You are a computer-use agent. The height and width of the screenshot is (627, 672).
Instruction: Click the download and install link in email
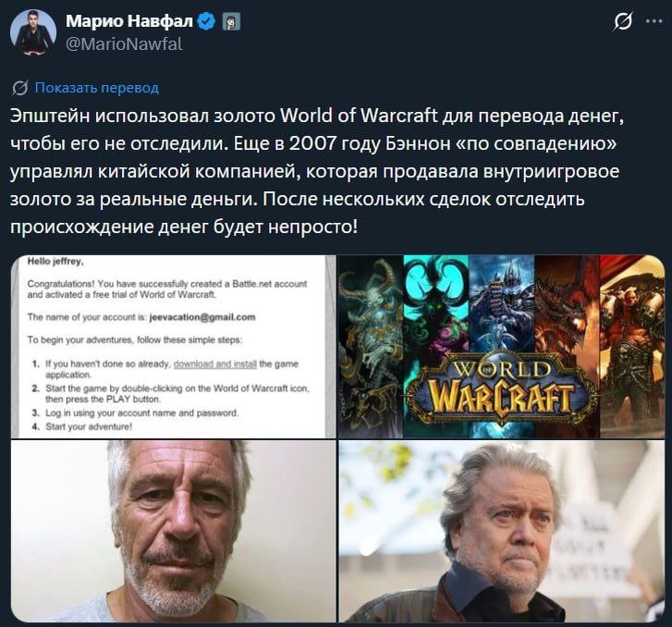215,364
